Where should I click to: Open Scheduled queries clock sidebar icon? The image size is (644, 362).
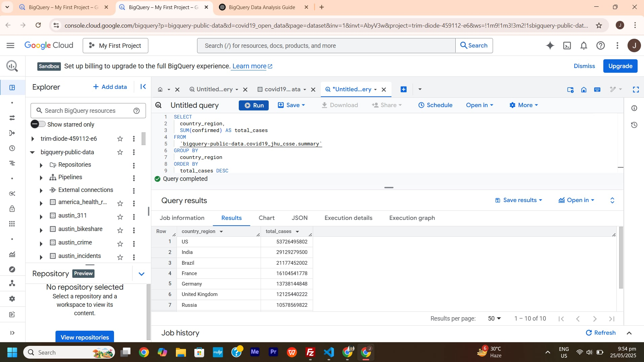tap(12, 148)
